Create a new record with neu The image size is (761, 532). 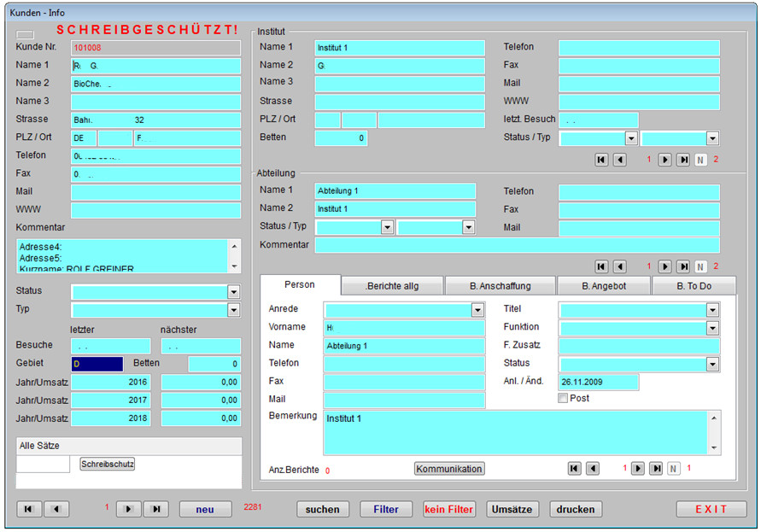point(205,509)
